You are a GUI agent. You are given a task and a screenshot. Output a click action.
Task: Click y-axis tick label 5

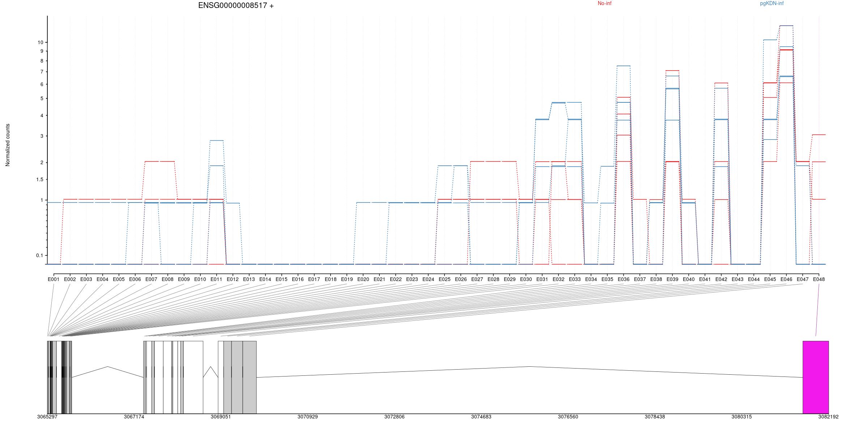coord(42,98)
